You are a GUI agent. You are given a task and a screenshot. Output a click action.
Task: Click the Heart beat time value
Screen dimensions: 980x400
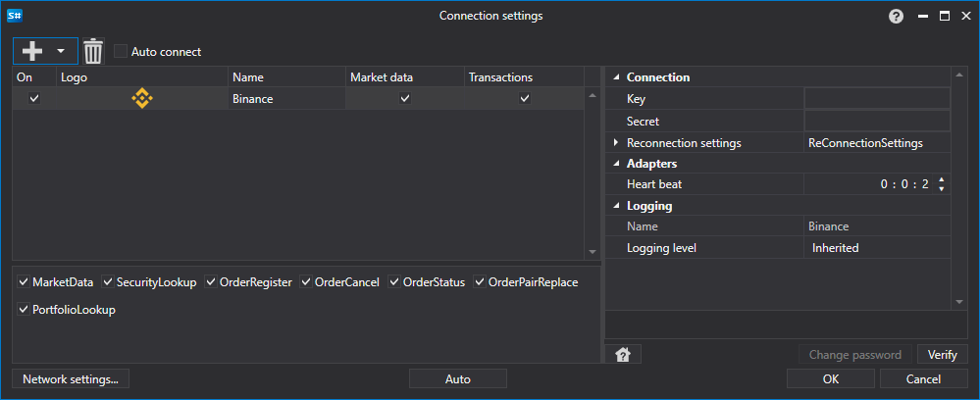click(x=904, y=184)
